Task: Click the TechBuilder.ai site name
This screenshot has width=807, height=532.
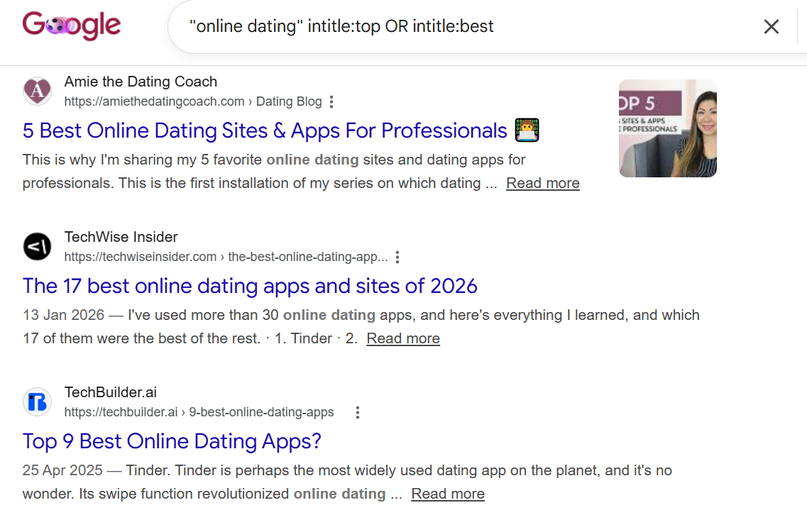Action: point(110,392)
